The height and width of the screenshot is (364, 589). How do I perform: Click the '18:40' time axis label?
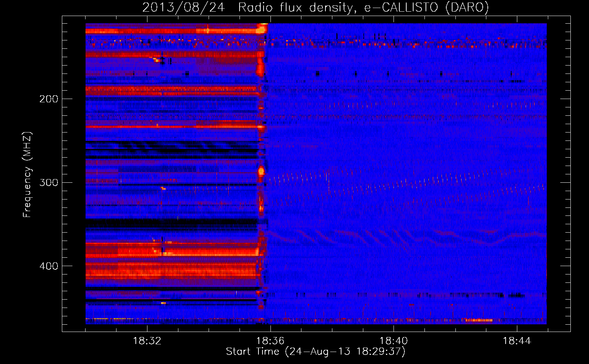pos(394,341)
